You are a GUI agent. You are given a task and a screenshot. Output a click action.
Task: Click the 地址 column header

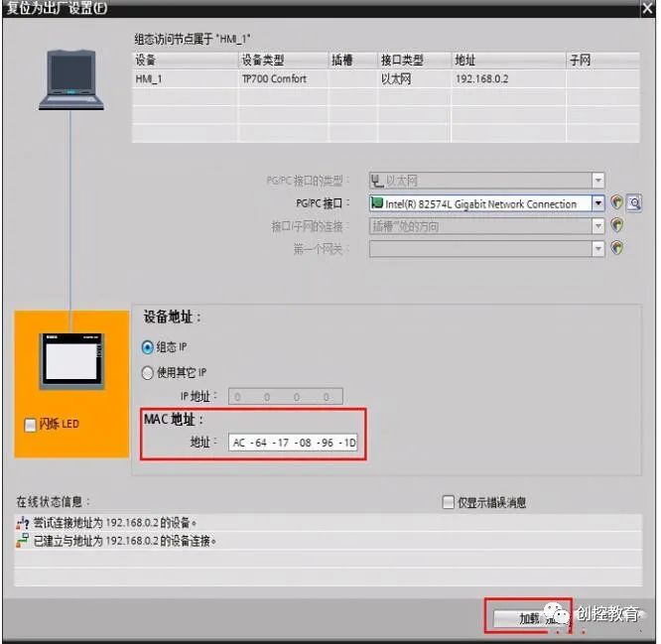tap(508, 61)
